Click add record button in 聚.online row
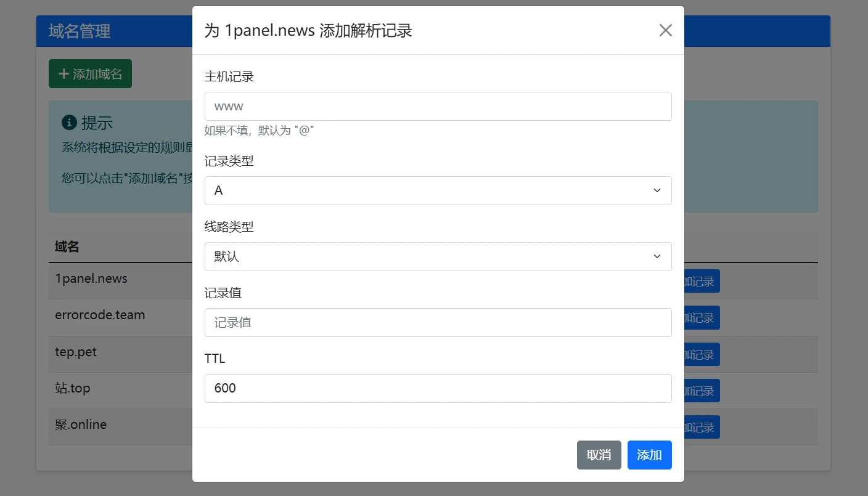The image size is (868, 496). pos(702,428)
